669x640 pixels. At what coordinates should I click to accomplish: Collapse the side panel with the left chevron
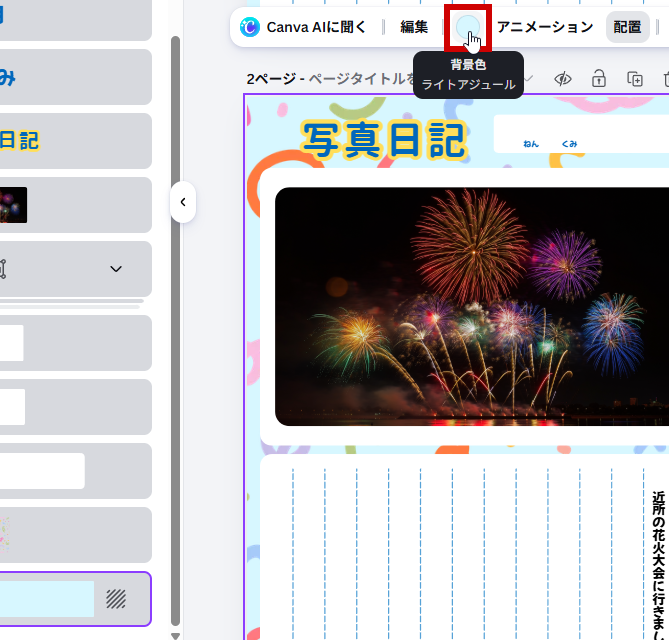(x=183, y=202)
